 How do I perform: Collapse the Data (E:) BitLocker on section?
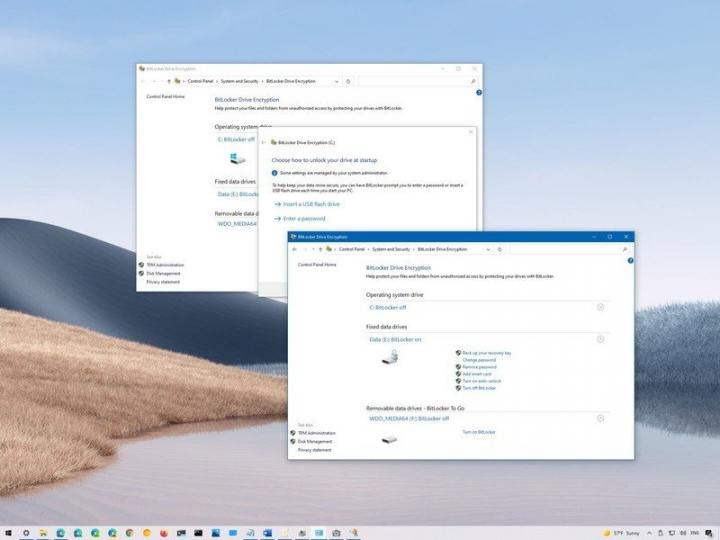click(600, 339)
